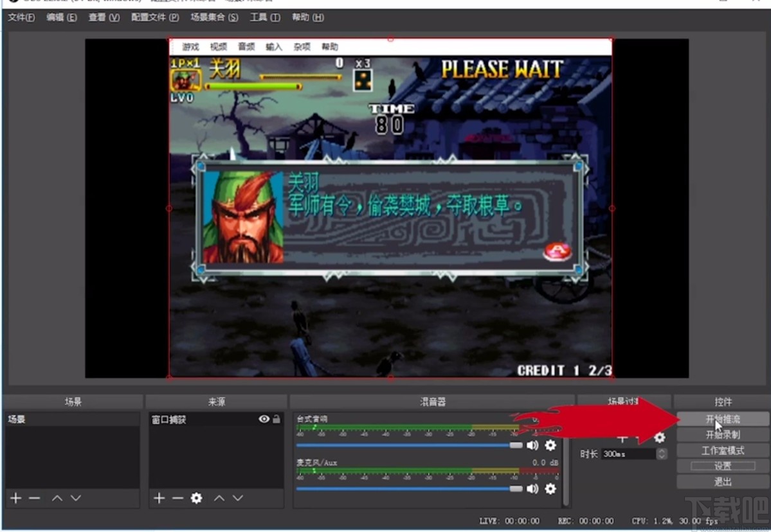Screen dimensions: 771x532
Task: Adjust 台式音响 volume slider
Action: tap(409, 445)
